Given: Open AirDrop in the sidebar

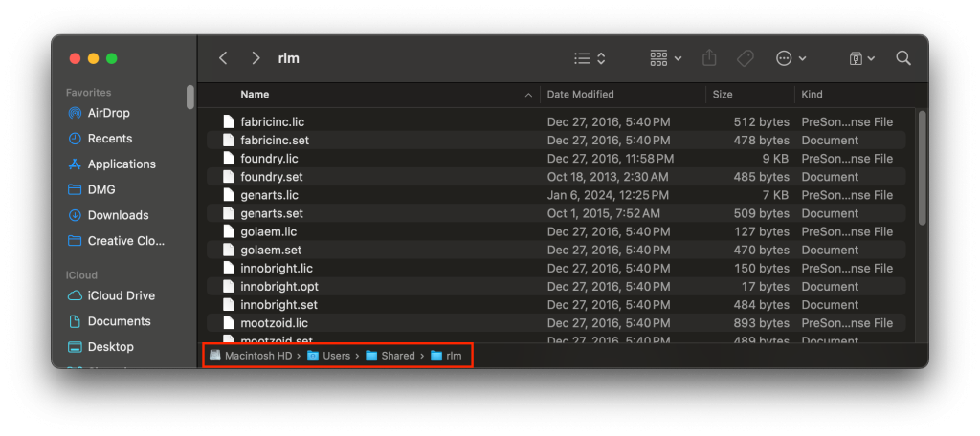Looking at the screenshot, I should (108, 113).
